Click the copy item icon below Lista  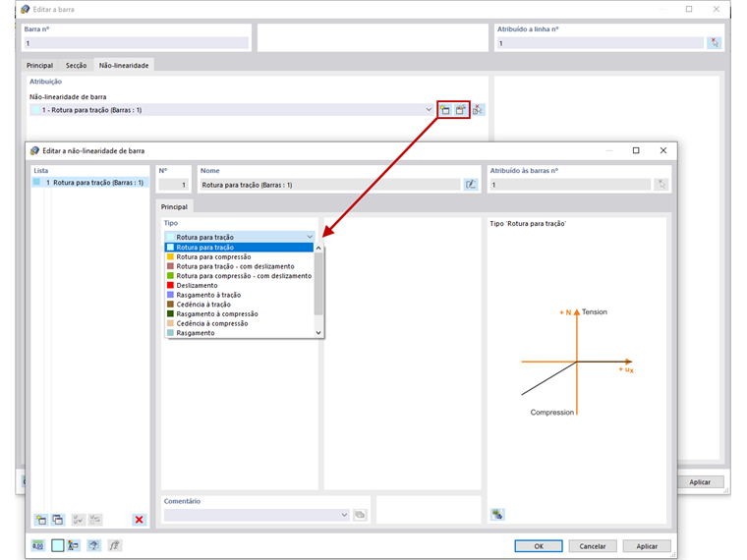click(58, 520)
